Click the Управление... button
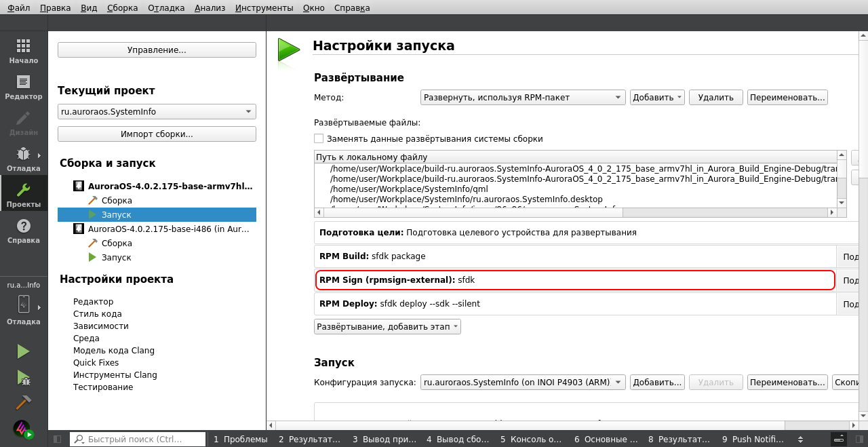This screenshot has width=868, height=447. tap(157, 50)
